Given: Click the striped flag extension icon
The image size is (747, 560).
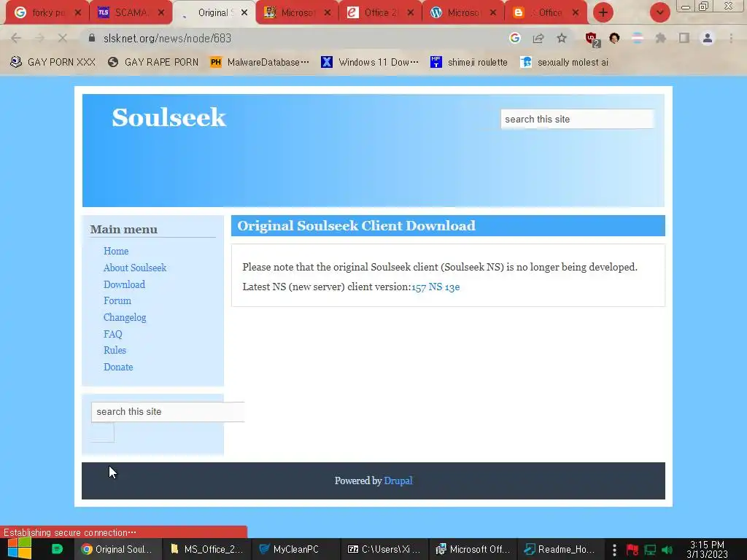Looking at the screenshot, I should pyautogui.click(x=638, y=38).
